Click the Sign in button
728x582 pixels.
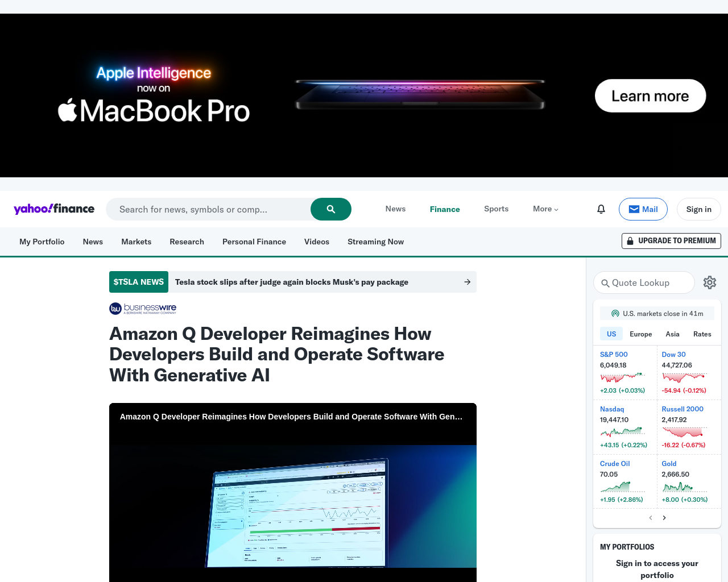pyautogui.click(x=699, y=209)
